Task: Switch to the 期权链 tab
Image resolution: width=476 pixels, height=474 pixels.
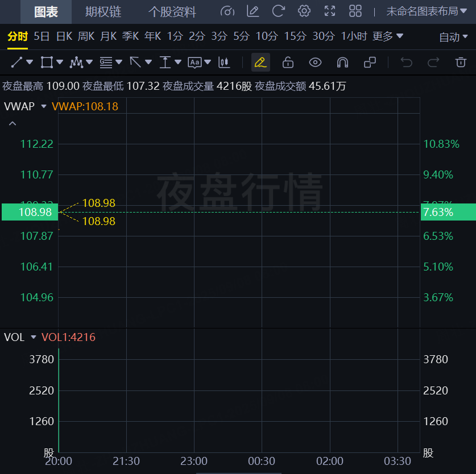Action: coord(103,12)
